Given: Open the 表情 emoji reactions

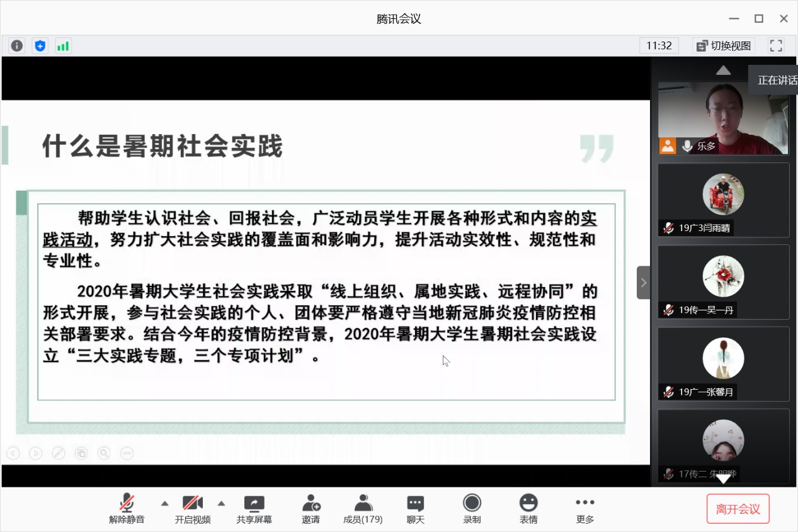Looking at the screenshot, I should pos(528,509).
